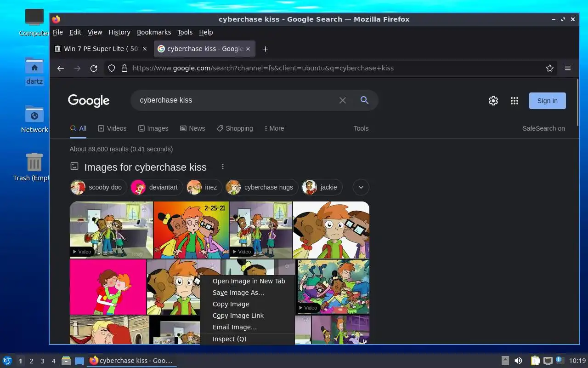Filter images by jackie chip
This screenshot has height=368, width=588.
point(322,187)
